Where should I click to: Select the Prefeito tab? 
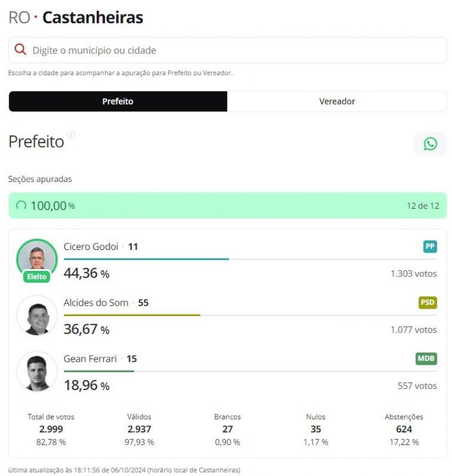(116, 101)
